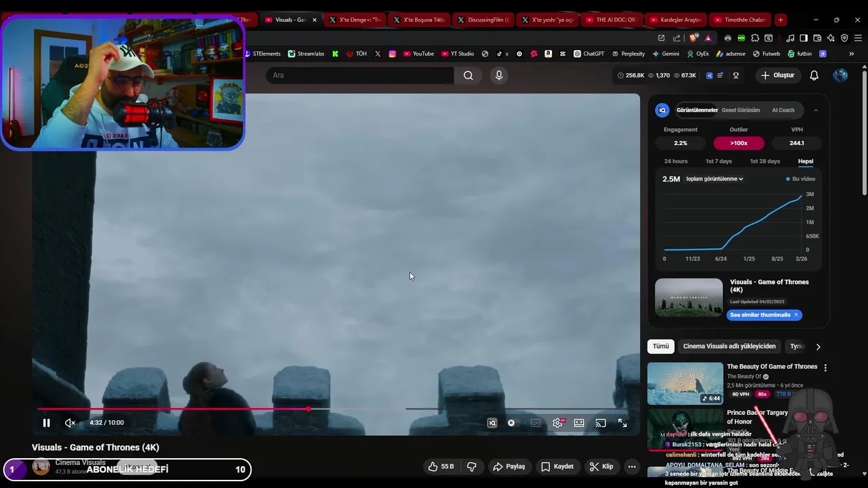
Task: Like the video with thumbs-up 55 B
Action: coord(440,466)
